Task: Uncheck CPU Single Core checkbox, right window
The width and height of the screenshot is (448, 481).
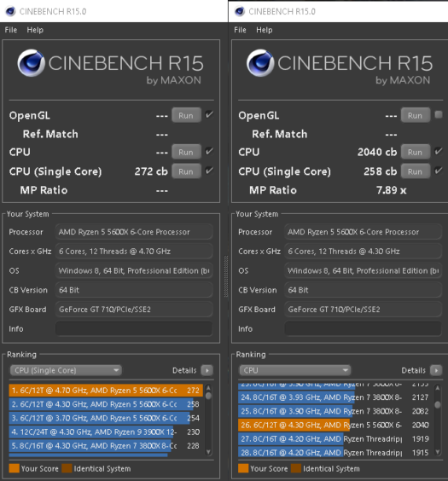Action: pyautogui.click(x=439, y=171)
